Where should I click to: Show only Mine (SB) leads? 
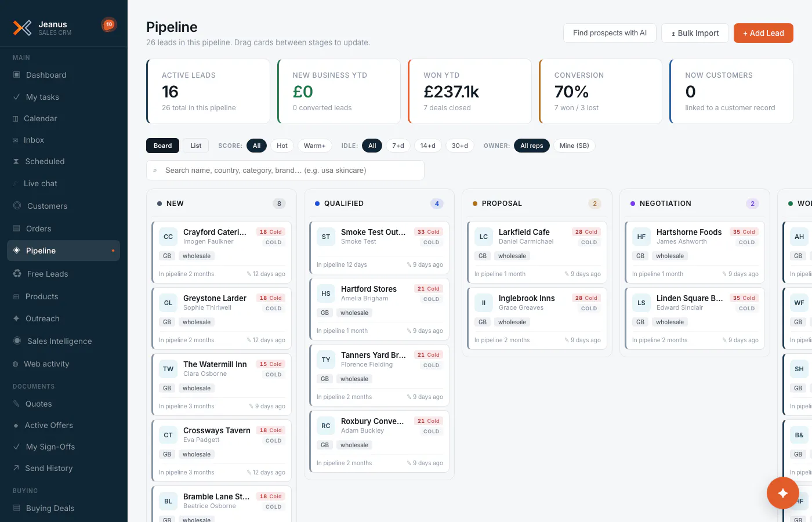pos(574,146)
